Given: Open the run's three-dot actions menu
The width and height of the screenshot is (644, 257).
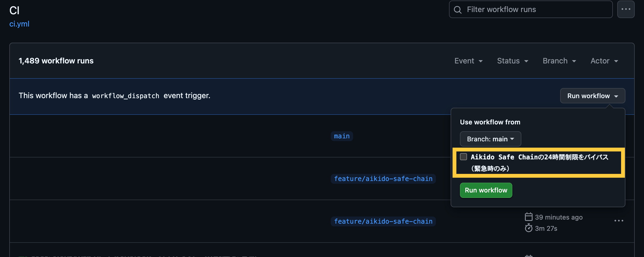Looking at the screenshot, I should [x=619, y=221].
